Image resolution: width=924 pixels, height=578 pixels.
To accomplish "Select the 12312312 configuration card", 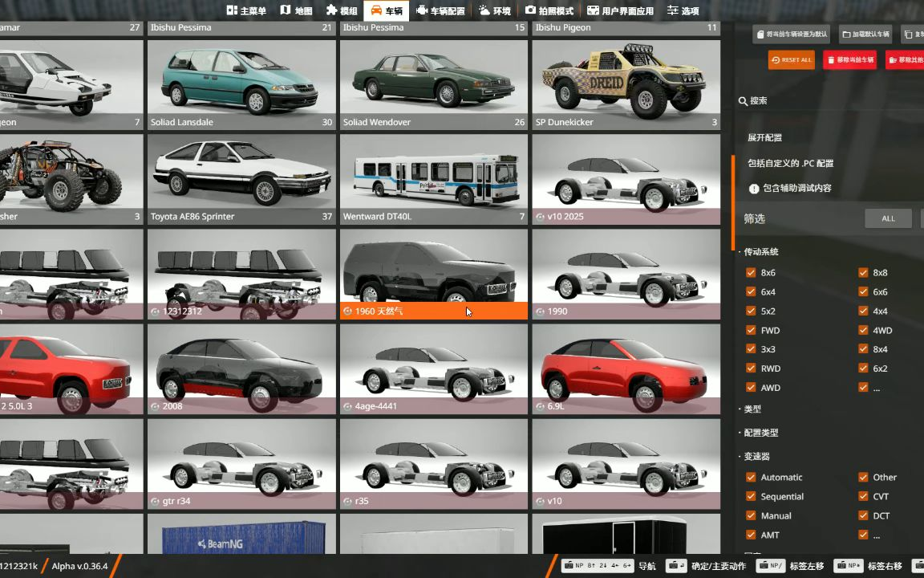I will 241,275.
